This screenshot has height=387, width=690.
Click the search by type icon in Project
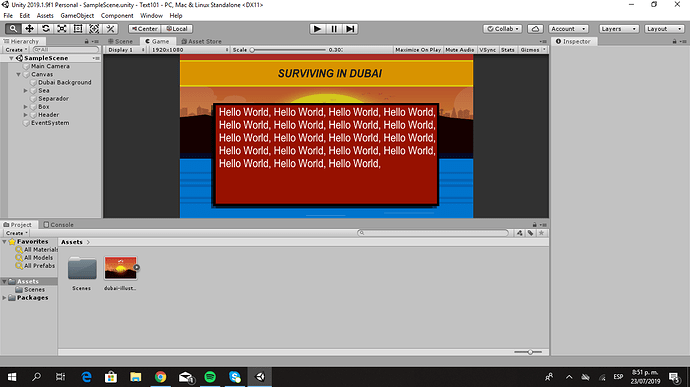[x=520, y=233]
